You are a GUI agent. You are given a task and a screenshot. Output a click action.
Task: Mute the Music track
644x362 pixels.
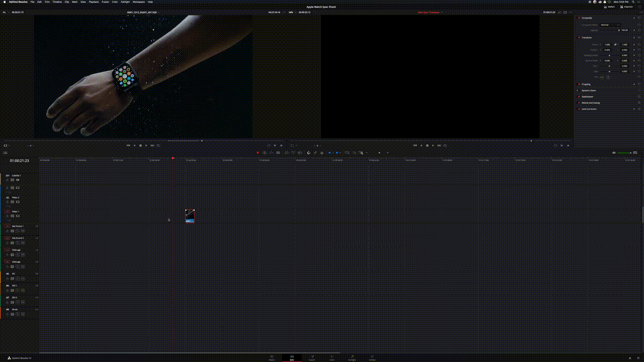(x=23, y=314)
